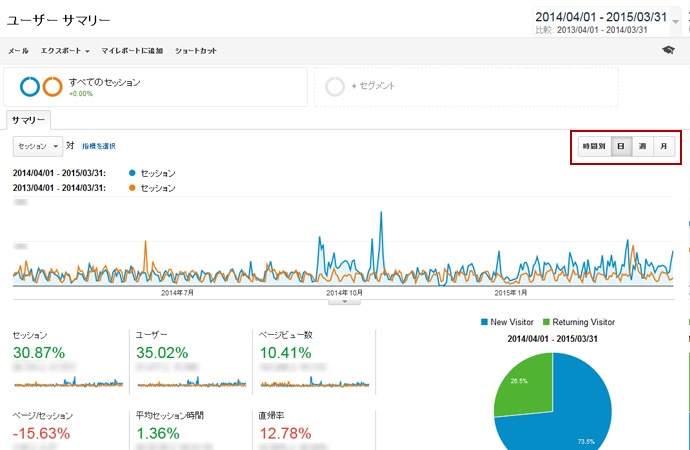Screen dimensions: 690x450
Task: Click the blue セッション legend dot
Action: coord(132,173)
